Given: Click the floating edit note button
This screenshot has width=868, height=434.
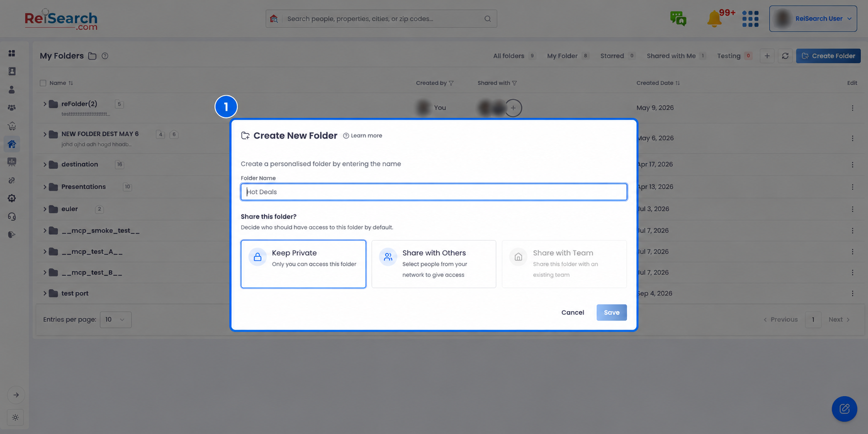Looking at the screenshot, I should [844, 409].
